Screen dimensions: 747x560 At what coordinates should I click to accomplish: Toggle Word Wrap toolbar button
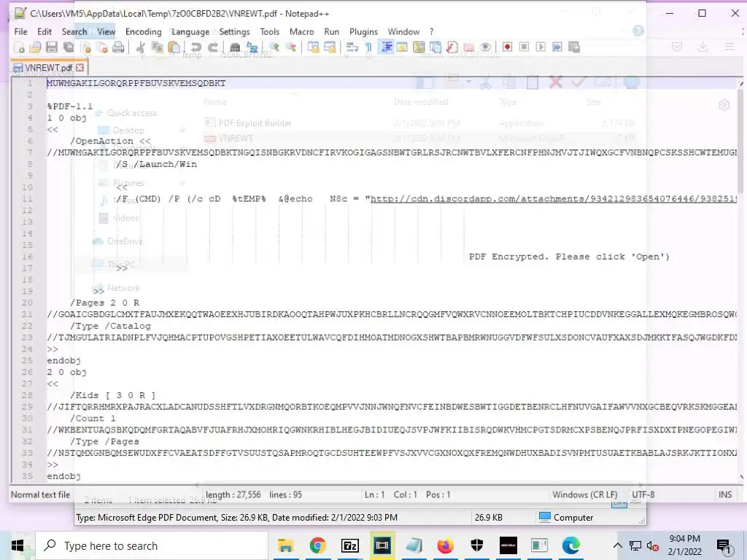(352, 47)
